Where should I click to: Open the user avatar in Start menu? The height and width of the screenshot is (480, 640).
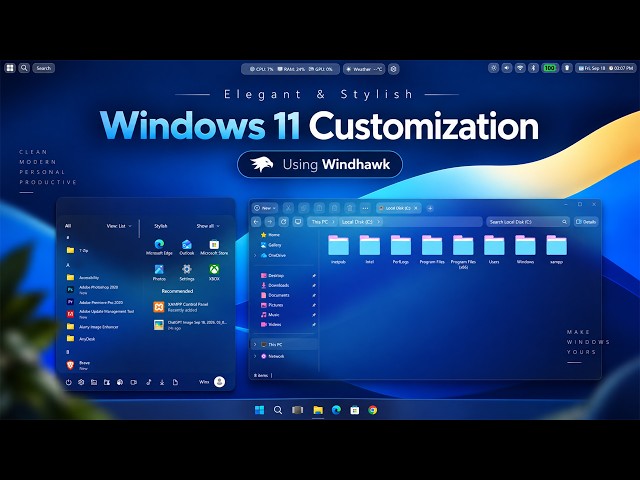[x=220, y=382]
